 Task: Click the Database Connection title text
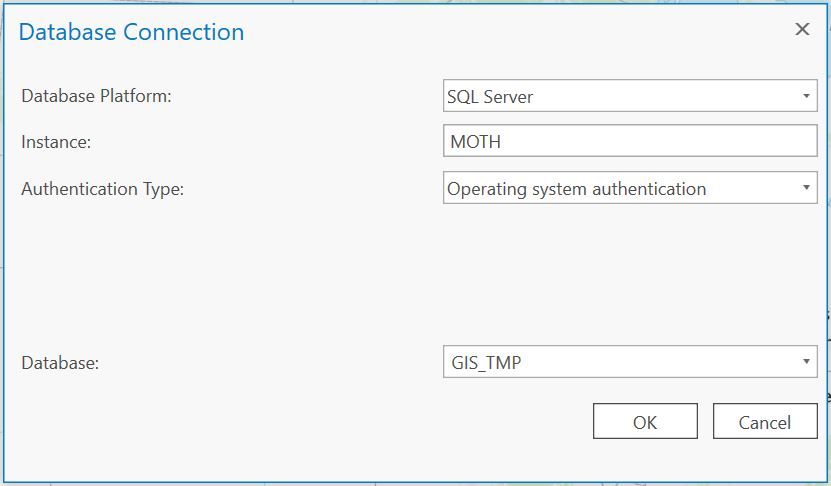[x=131, y=32]
